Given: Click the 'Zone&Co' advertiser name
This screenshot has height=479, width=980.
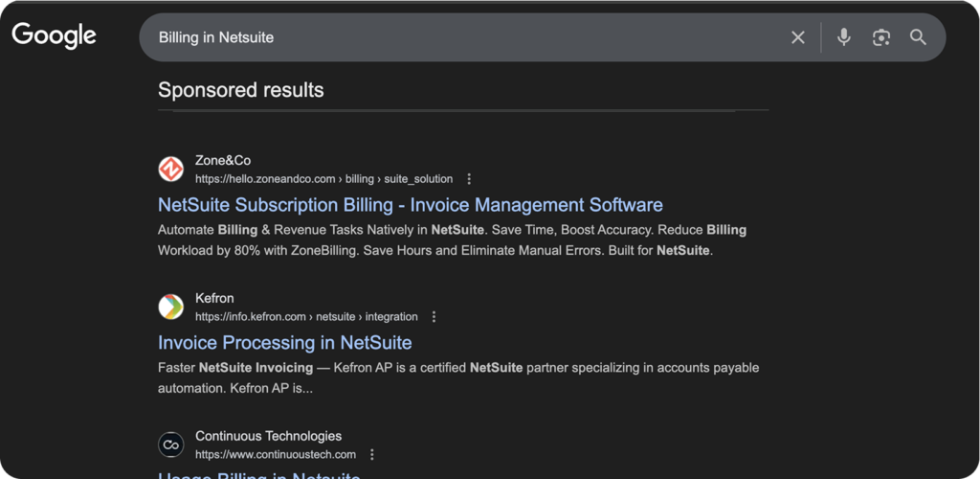Looking at the screenshot, I should (222, 161).
